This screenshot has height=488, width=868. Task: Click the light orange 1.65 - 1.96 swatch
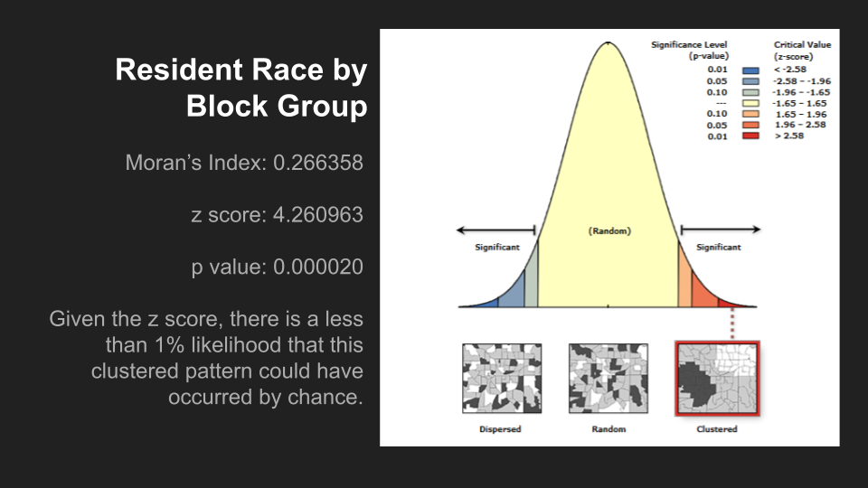click(750, 114)
